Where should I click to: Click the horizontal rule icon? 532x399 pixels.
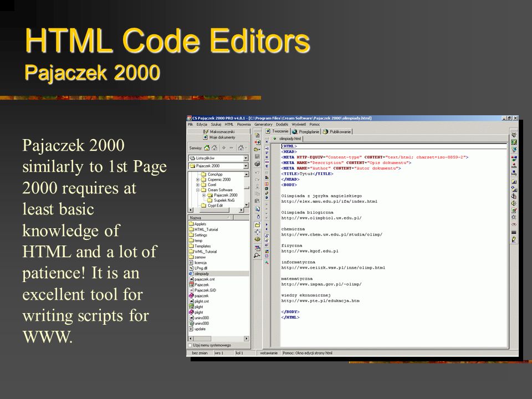514,232
